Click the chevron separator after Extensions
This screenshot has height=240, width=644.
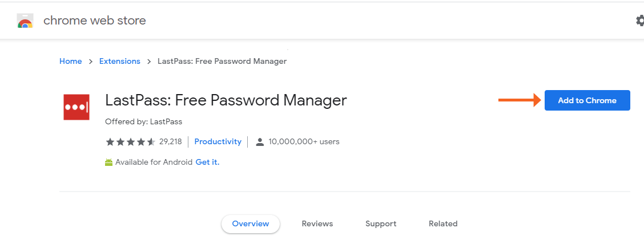pyautogui.click(x=149, y=62)
